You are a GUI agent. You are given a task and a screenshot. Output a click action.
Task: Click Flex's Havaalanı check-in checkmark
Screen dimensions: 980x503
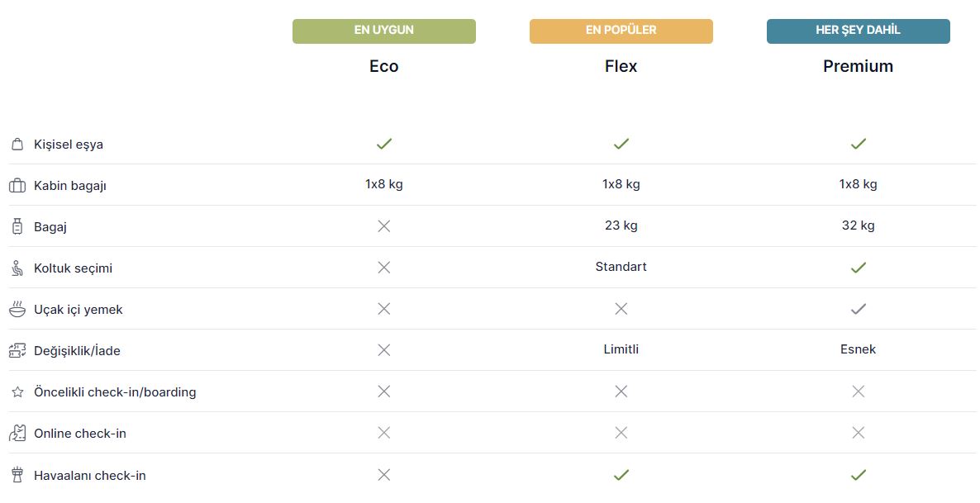pyautogui.click(x=621, y=475)
